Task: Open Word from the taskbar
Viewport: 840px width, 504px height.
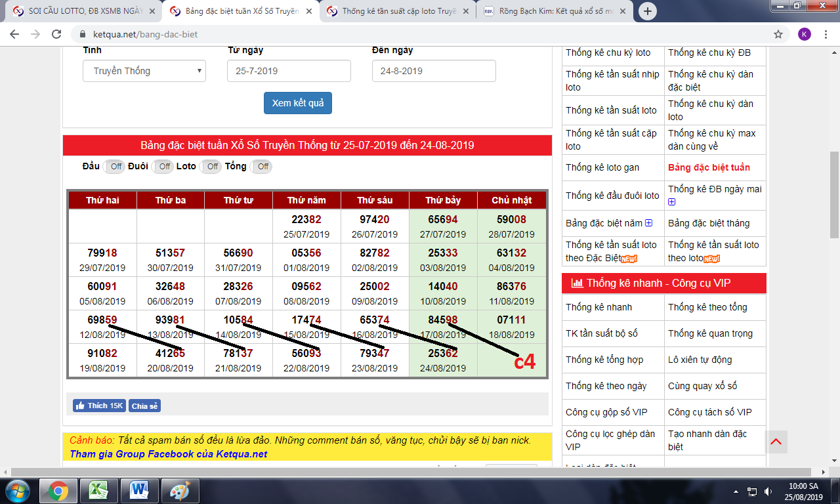Action: coord(139,490)
